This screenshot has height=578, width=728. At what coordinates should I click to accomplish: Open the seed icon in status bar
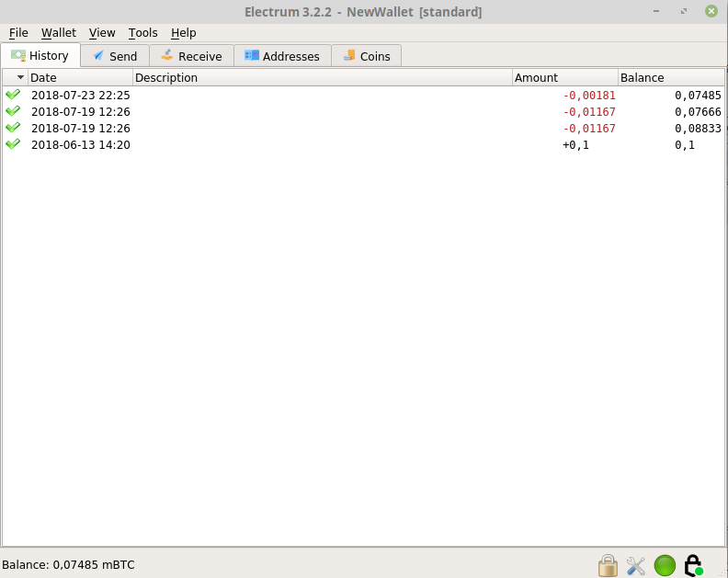(694, 565)
